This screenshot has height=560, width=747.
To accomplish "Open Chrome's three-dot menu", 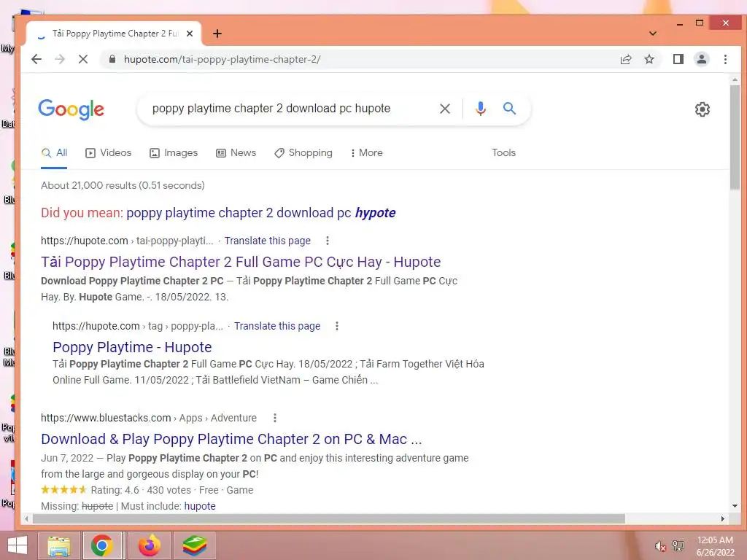I will point(725,59).
